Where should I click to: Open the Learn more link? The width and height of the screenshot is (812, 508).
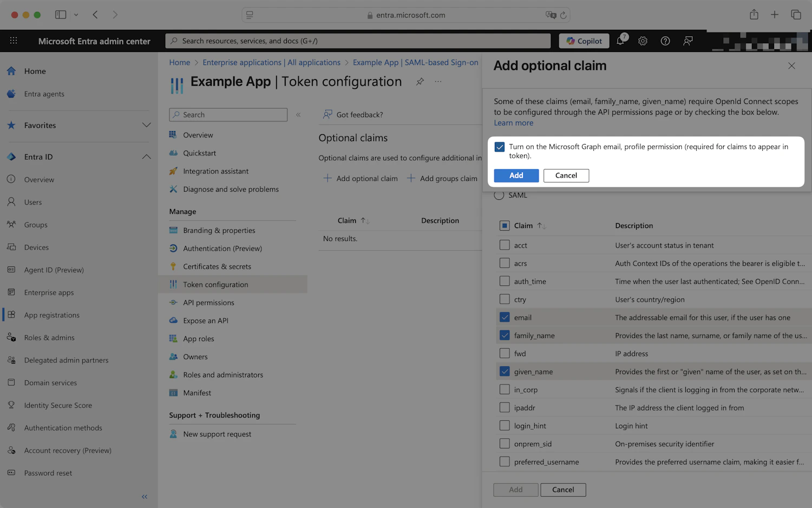pos(514,123)
